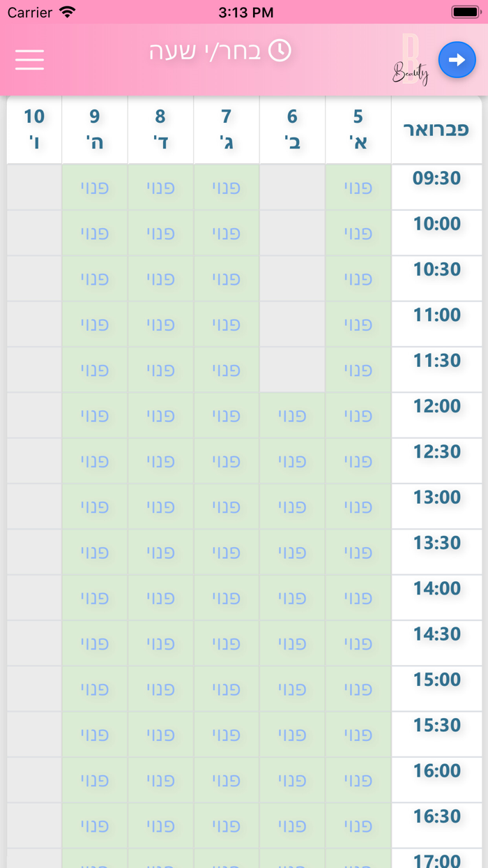
Task: Tap the February month header cell
Action: [x=437, y=130]
